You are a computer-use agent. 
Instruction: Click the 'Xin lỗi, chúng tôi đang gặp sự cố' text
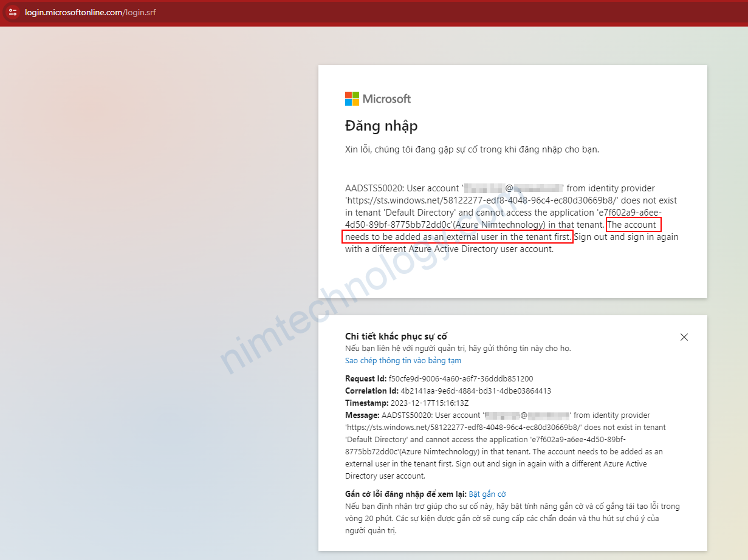coord(472,149)
